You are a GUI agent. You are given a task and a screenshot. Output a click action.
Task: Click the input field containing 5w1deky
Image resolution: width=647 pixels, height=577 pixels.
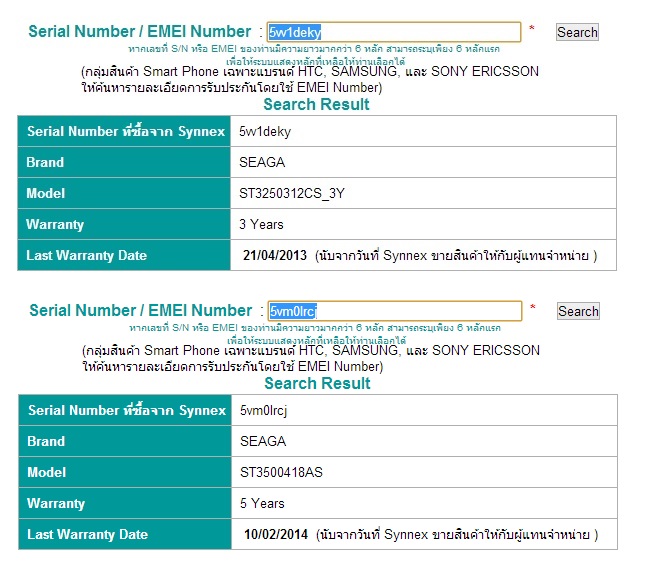click(x=392, y=32)
